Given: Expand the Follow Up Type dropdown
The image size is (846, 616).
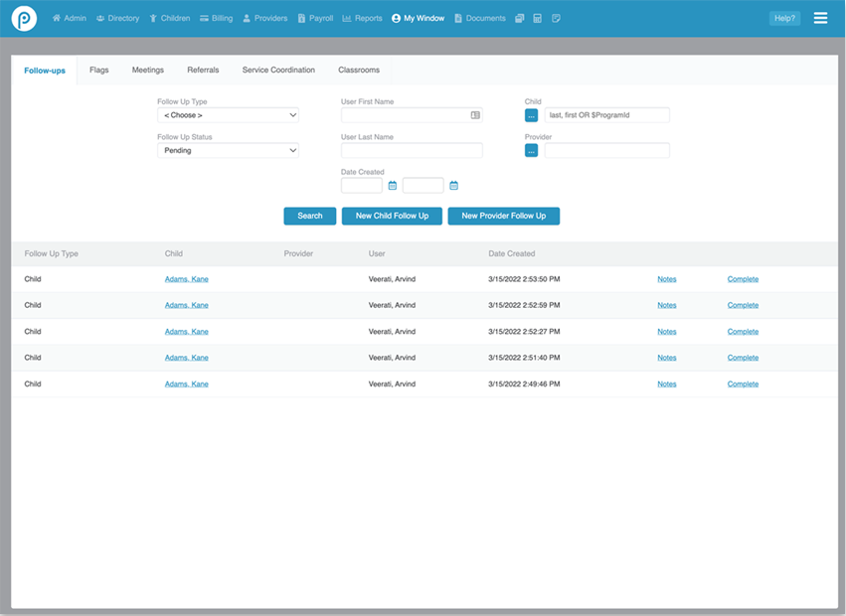Looking at the screenshot, I should [x=228, y=115].
